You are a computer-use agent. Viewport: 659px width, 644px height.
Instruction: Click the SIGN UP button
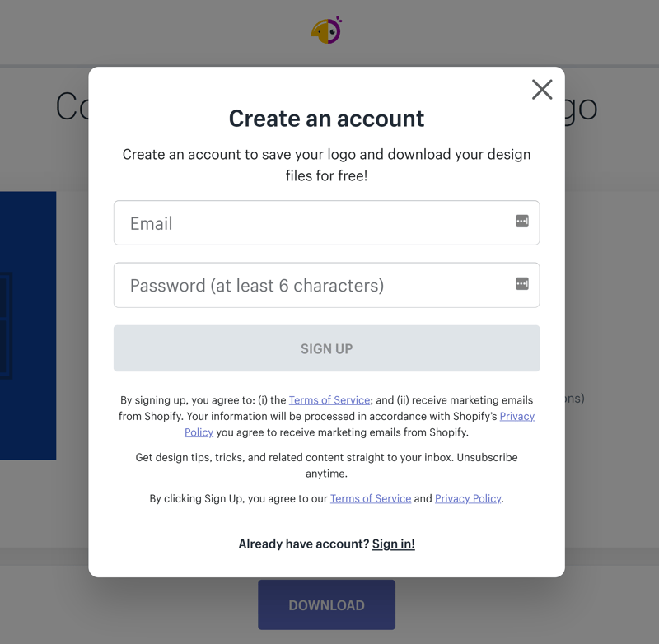click(x=326, y=348)
